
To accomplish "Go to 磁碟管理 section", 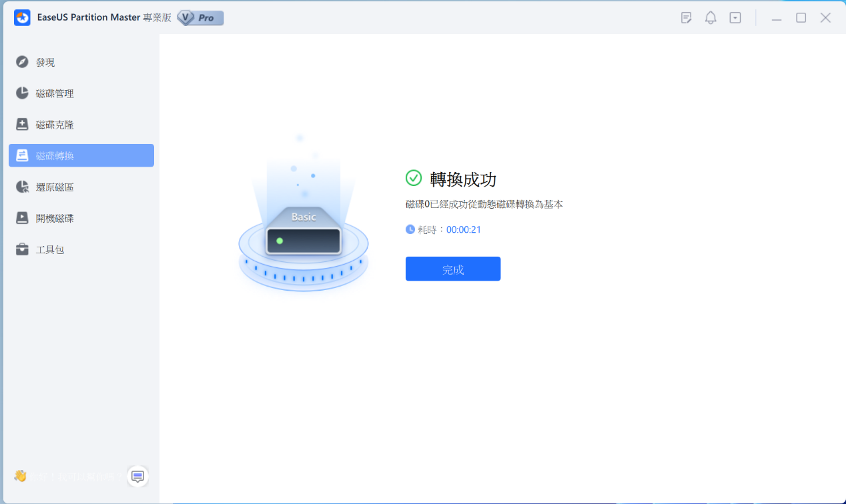I will point(81,93).
